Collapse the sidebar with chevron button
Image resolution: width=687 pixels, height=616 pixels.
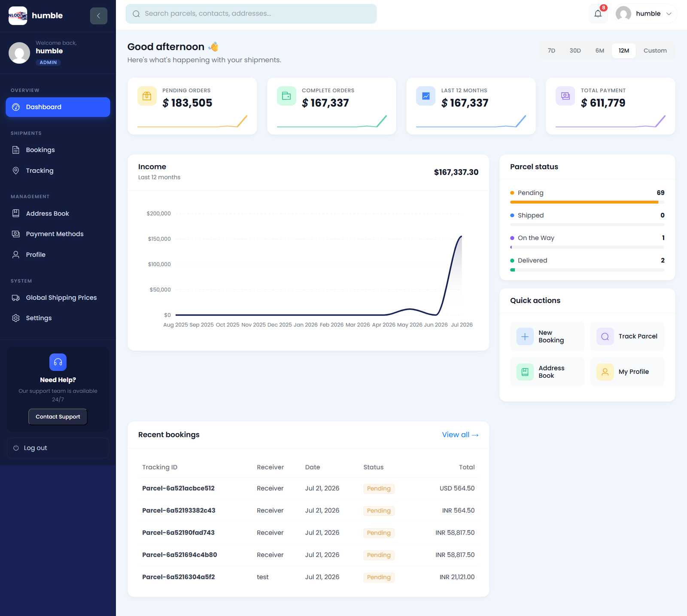coord(98,16)
